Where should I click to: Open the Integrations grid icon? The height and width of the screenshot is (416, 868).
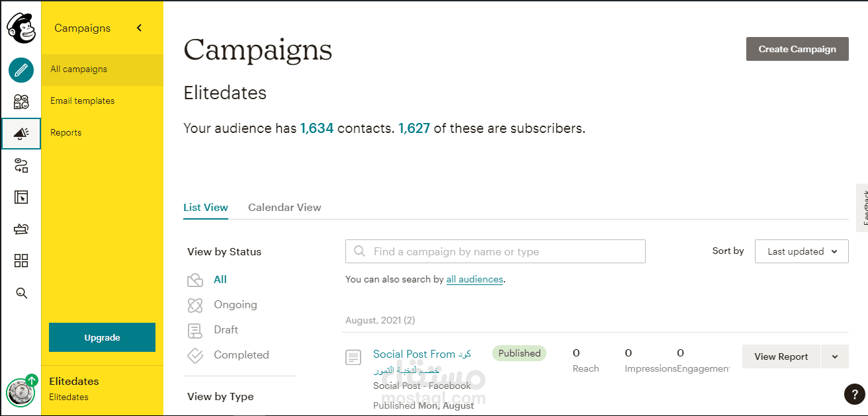(x=21, y=261)
